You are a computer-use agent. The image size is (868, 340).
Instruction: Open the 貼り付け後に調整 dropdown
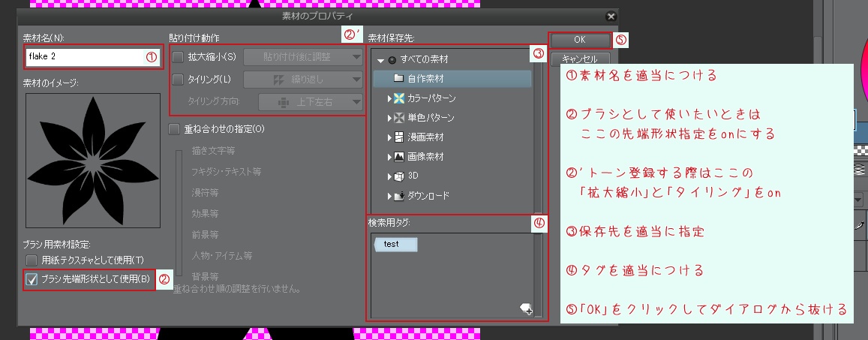click(x=303, y=56)
